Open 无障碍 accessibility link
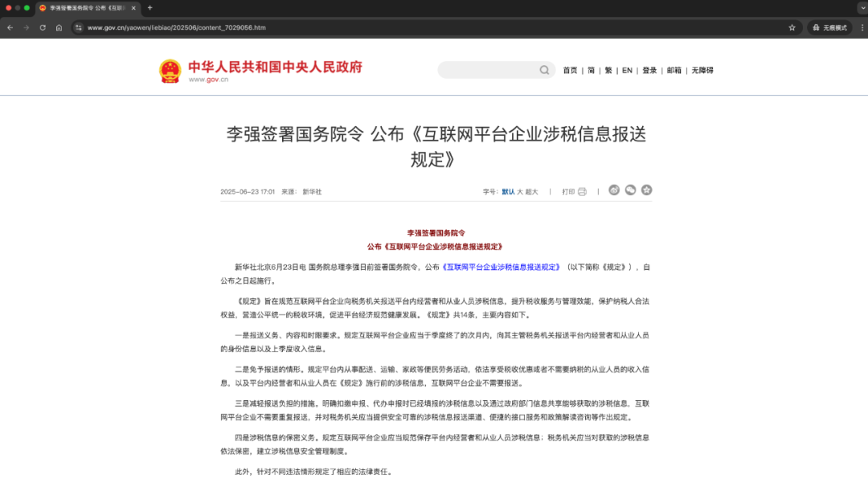The height and width of the screenshot is (483, 868). (x=702, y=70)
